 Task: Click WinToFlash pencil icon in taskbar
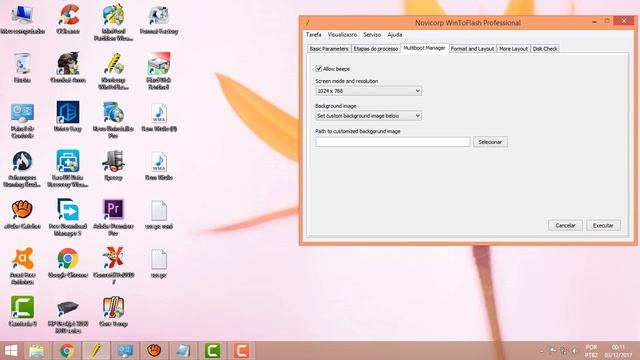pos(96,351)
